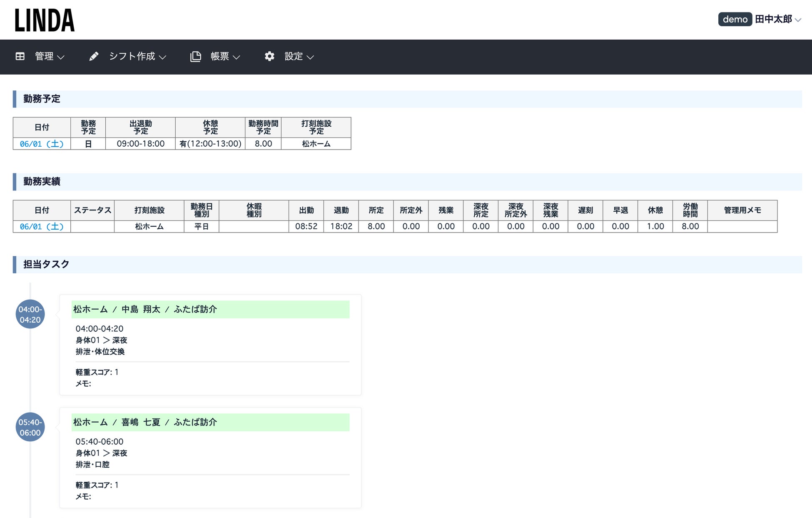Click the green 中島 翔太 task header

[x=210, y=309]
